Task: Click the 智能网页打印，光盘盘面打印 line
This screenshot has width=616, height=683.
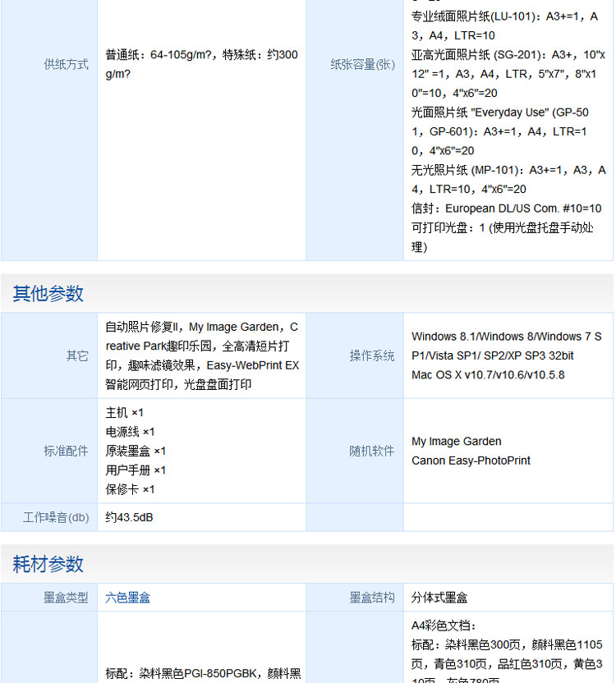Action: pos(178,384)
